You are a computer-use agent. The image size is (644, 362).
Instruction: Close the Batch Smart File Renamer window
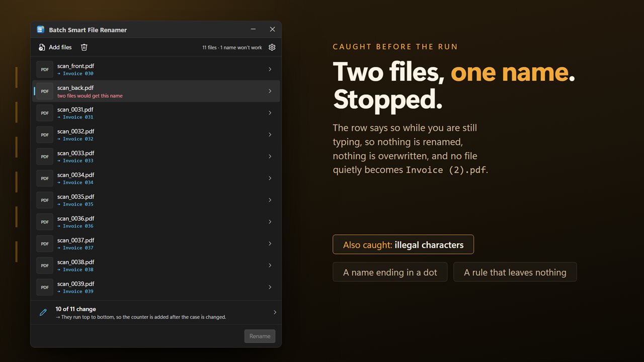click(x=272, y=30)
